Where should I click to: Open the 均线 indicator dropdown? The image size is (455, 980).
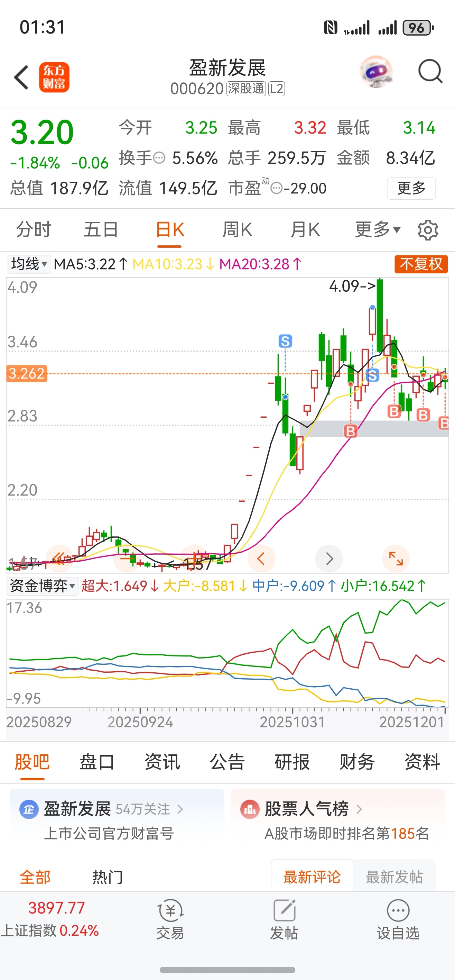click(x=29, y=264)
